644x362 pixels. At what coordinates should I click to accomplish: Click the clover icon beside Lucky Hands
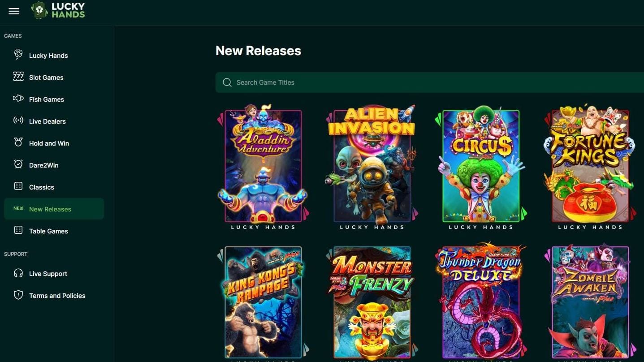pyautogui.click(x=18, y=55)
